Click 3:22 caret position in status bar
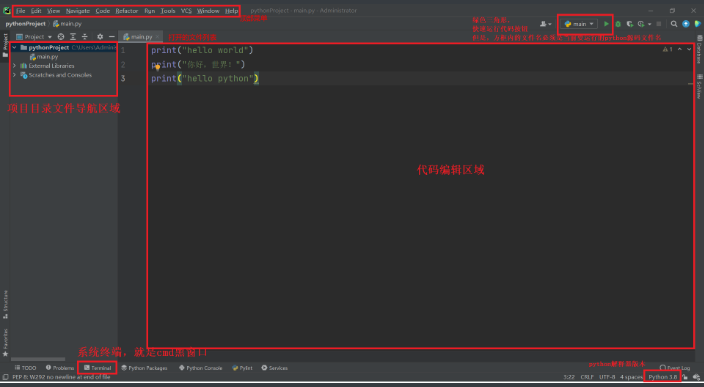This screenshot has width=704, height=387. coord(569,377)
